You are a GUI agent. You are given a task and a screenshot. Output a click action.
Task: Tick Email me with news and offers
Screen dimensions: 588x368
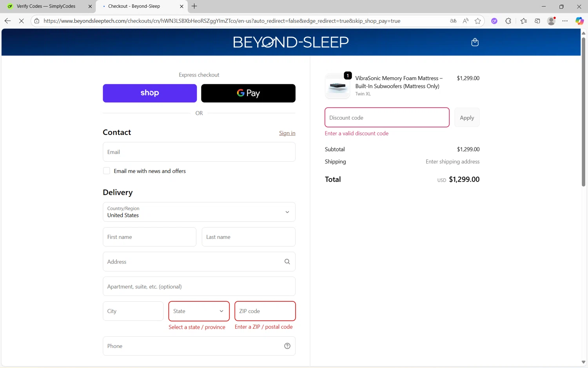106,171
